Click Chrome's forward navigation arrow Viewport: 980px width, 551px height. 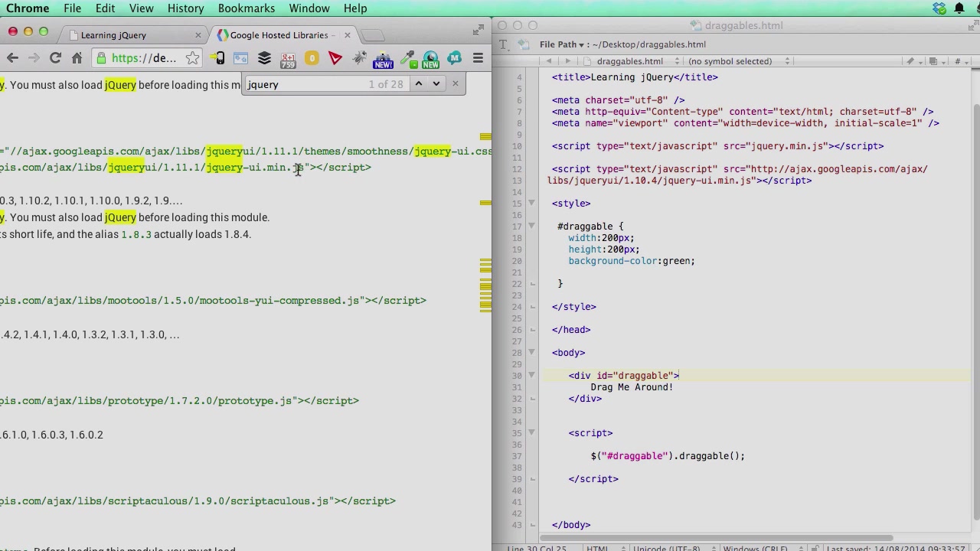[34, 58]
